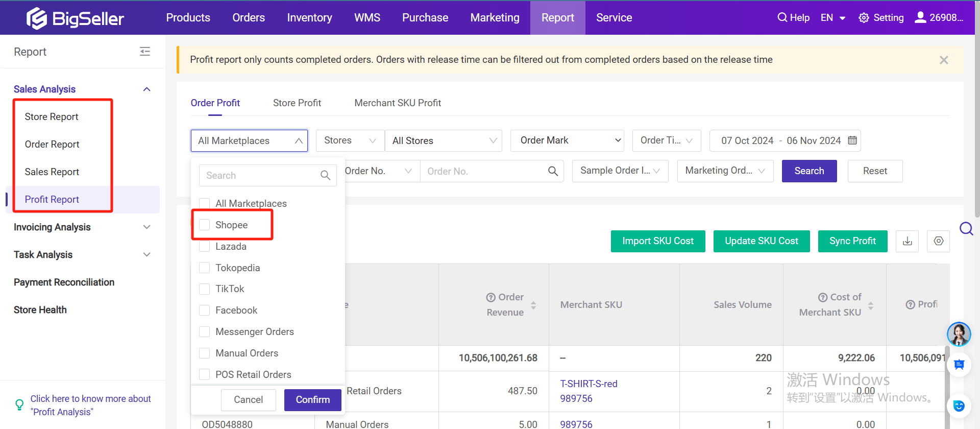Open column settings gear icon
This screenshot has width=980, height=429.
coord(938,241)
